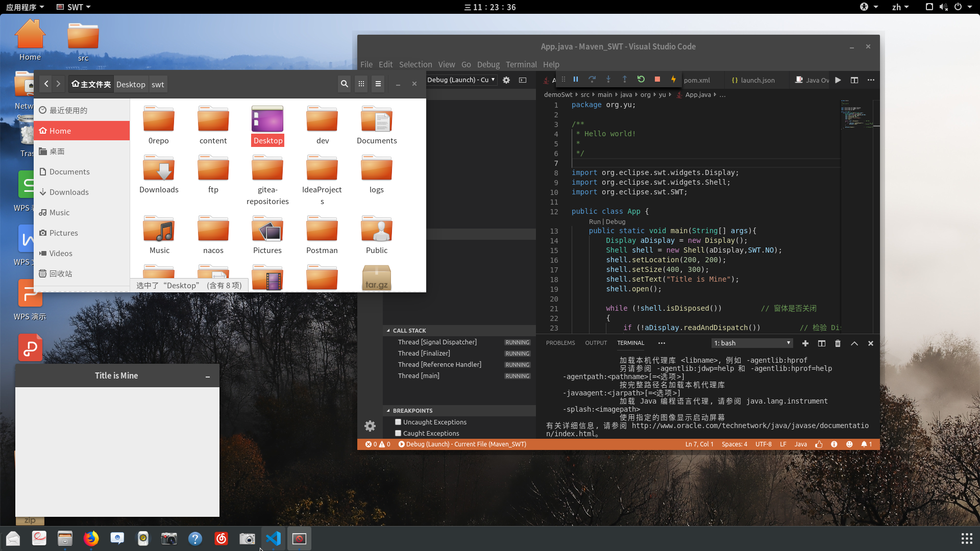Click the VS Code editor minimap
980x551 pixels.
[x=856, y=115]
